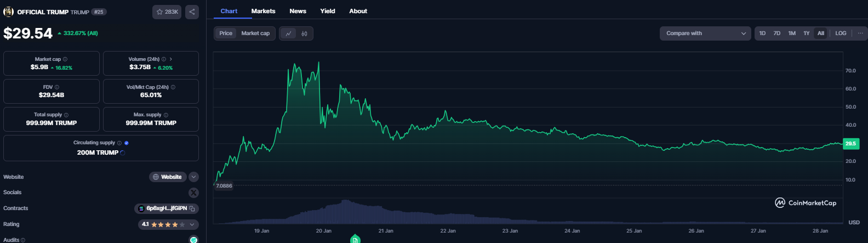Open the X (Twitter) socials icon
Image resolution: width=868 pixels, height=243 pixels.
tap(193, 193)
